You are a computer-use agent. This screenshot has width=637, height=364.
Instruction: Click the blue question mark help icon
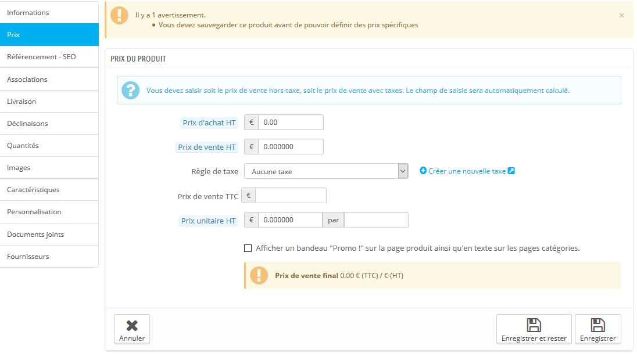click(x=131, y=90)
